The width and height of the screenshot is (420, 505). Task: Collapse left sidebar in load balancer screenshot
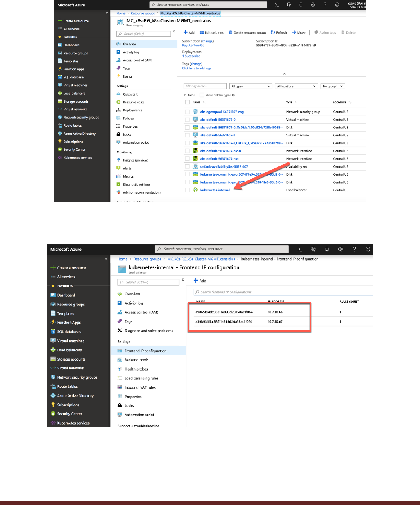point(106,259)
